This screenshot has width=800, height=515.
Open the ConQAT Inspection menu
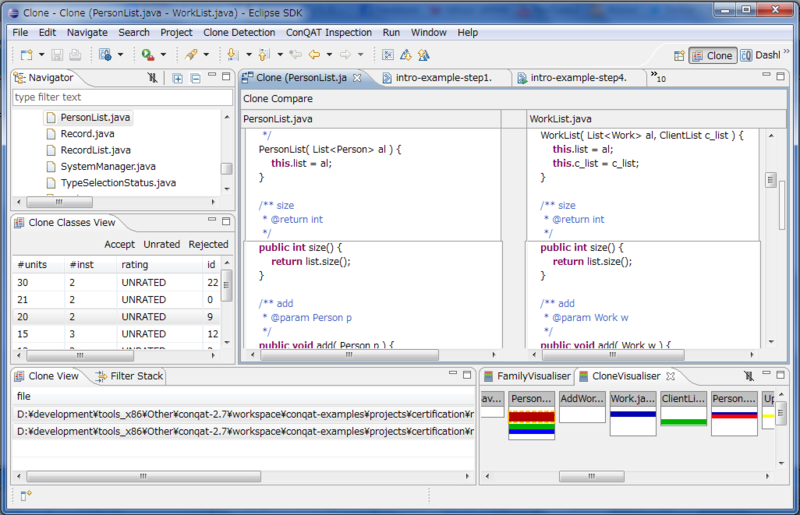tap(329, 32)
